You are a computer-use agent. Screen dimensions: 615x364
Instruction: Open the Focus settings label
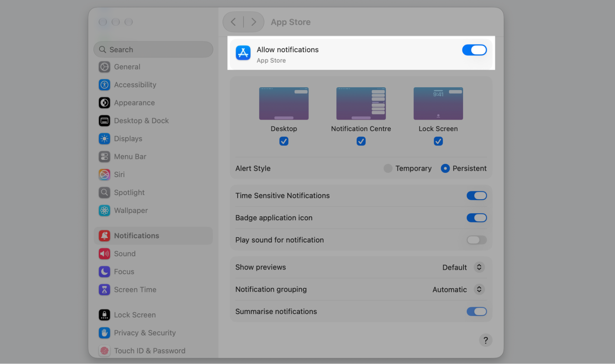[124, 272]
